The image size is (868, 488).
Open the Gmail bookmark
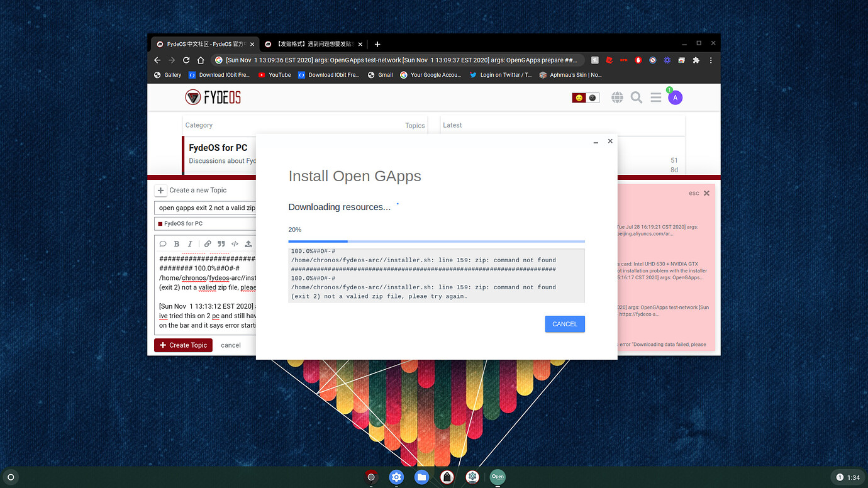point(380,75)
